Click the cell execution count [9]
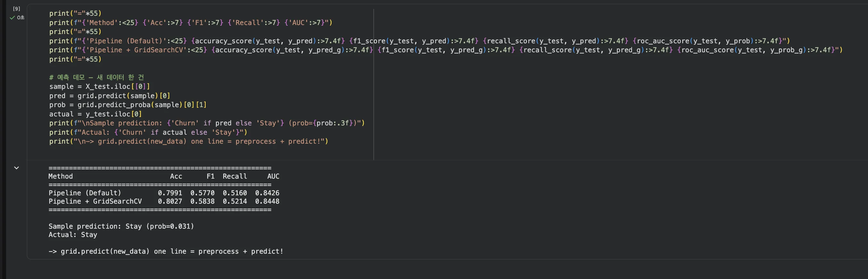Screen dimensions: 868x279 point(16,9)
